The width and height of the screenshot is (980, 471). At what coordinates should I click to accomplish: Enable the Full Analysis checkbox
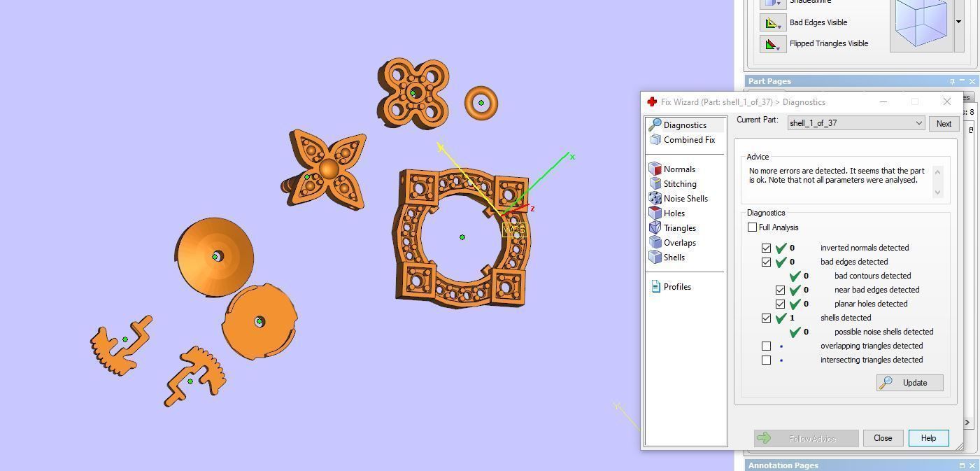[752, 227]
